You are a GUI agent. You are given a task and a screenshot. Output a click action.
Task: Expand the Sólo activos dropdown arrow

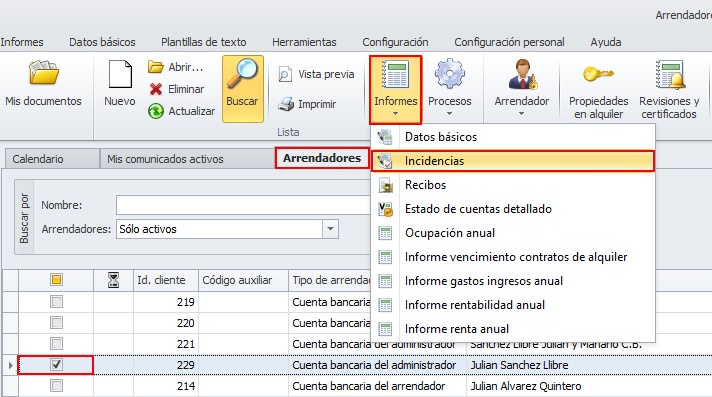pyautogui.click(x=331, y=229)
